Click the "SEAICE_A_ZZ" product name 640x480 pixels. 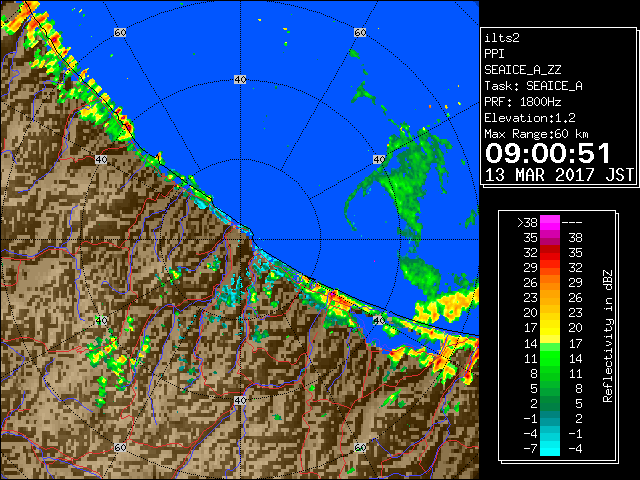[522, 70]
